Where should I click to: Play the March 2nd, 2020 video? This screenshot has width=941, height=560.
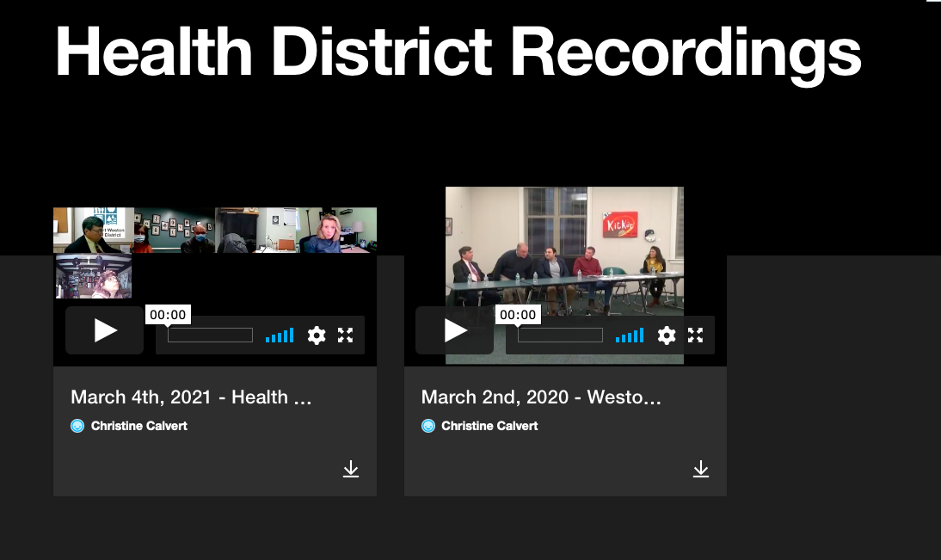(454, 330)
